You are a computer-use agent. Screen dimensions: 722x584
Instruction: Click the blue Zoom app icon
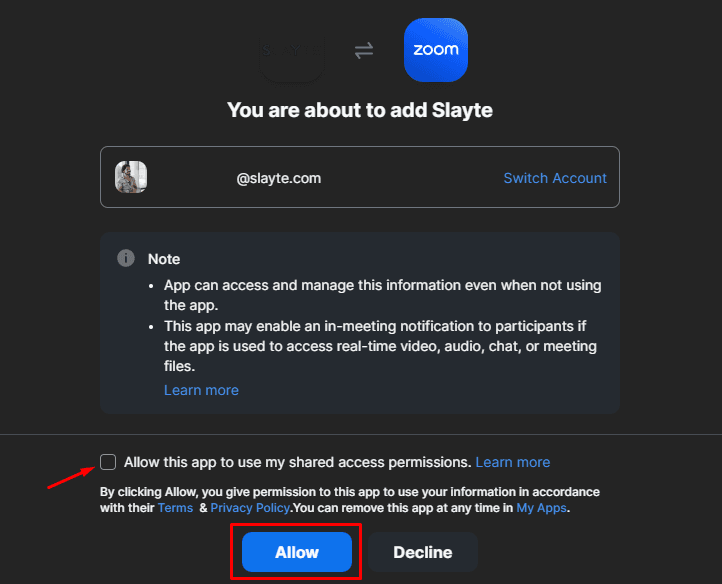tap(436, 50)
